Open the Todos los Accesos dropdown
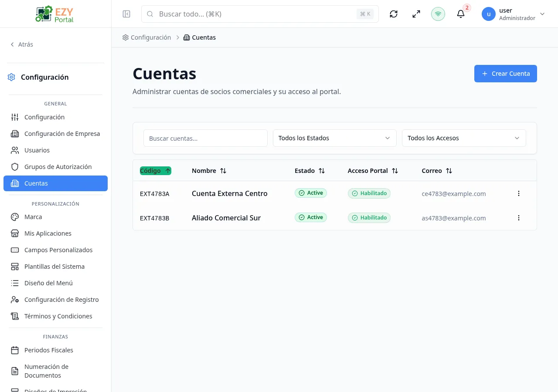This screenshot has width=558, height=392. coord(464,138)
